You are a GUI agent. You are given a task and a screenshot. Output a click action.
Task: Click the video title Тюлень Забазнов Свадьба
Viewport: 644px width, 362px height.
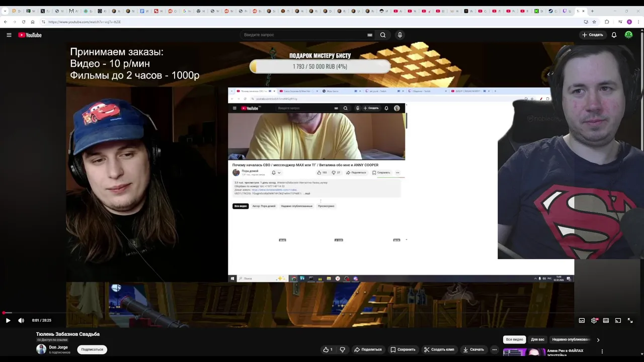click(x=68, y=334)
